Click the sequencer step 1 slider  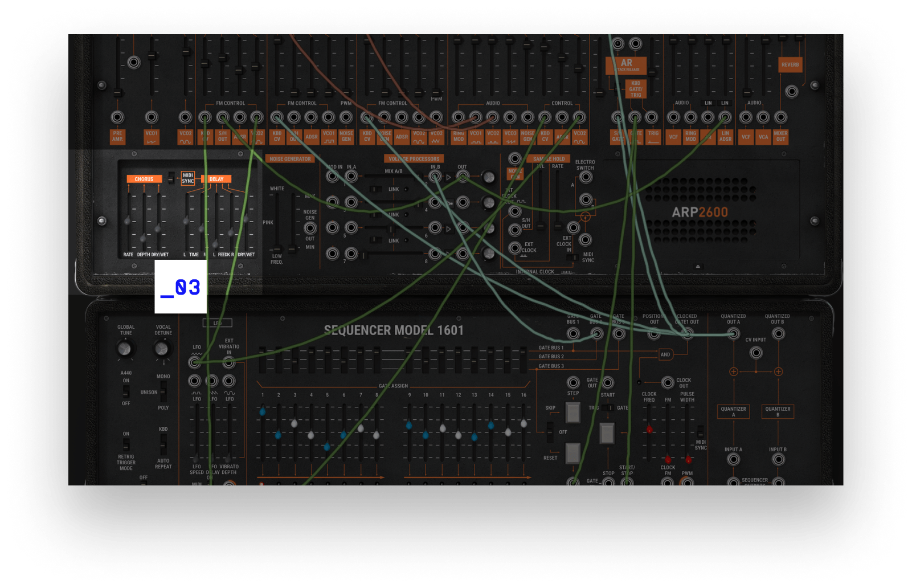click(262, 411)
